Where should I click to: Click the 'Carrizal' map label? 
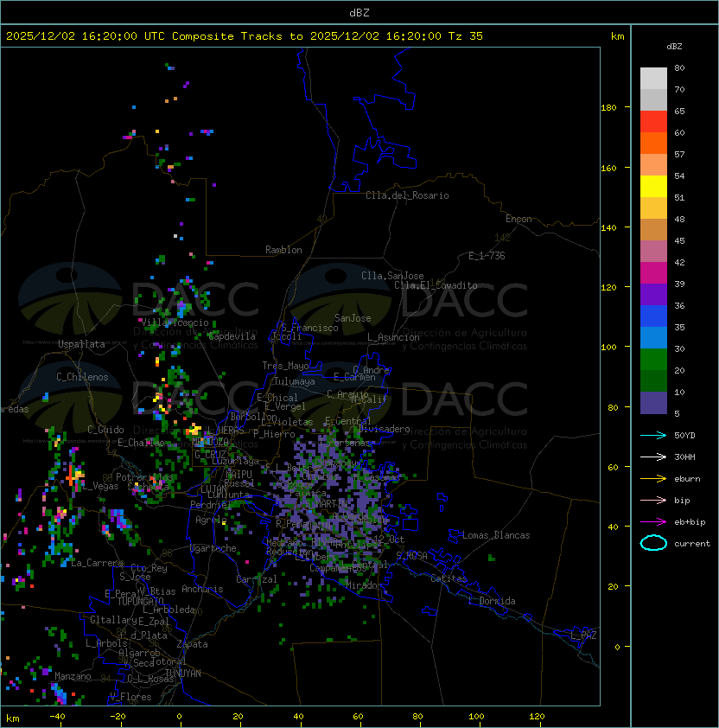(256, 579)
